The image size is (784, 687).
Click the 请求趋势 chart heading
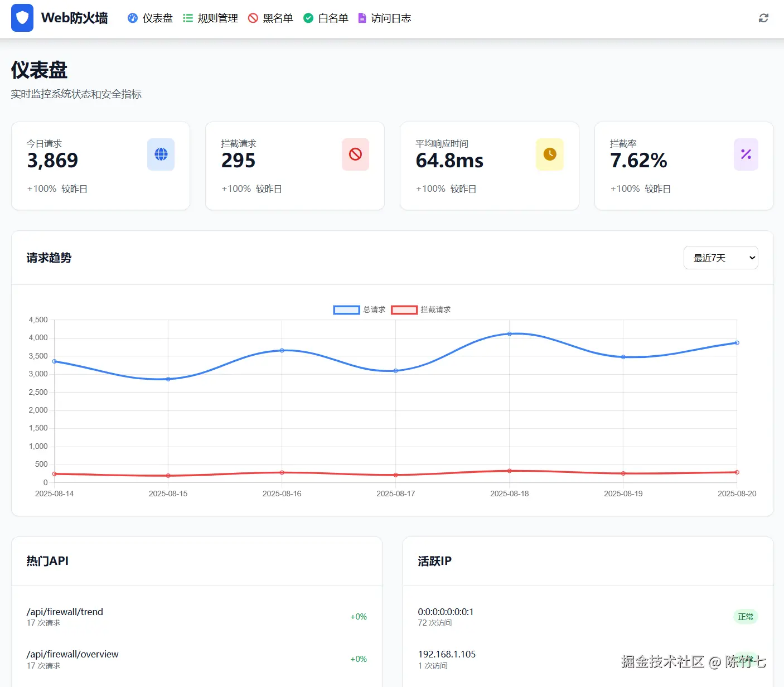click(x=49, y=258)
